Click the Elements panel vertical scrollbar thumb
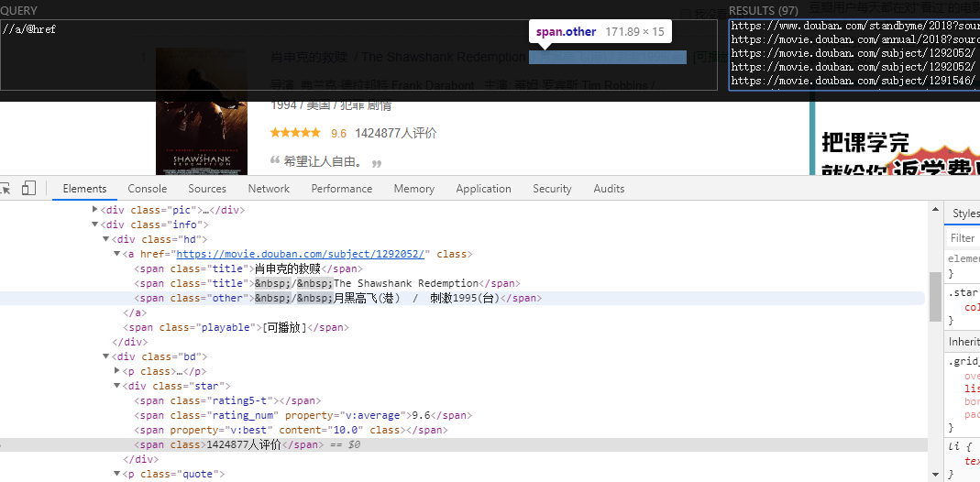980x482 pixels. [x=935, y=297]
